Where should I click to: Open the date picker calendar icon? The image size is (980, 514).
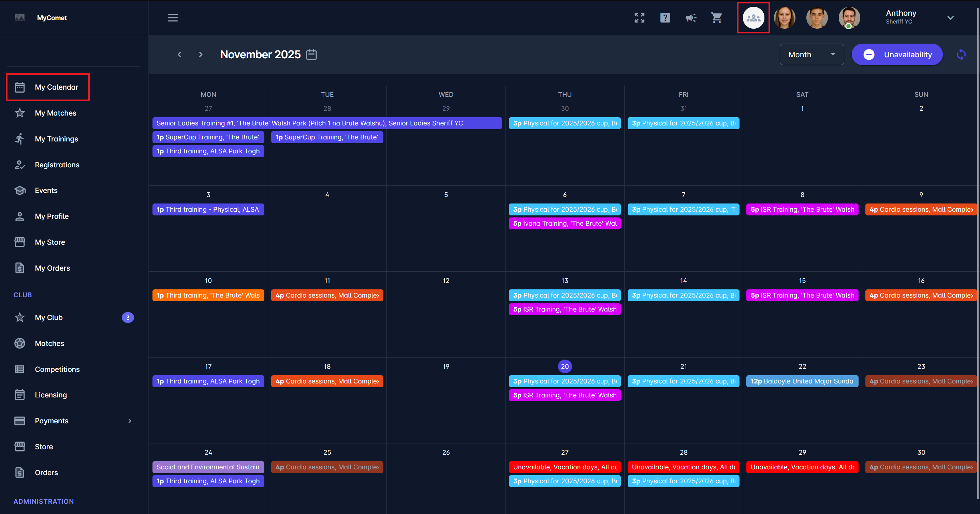311,55
